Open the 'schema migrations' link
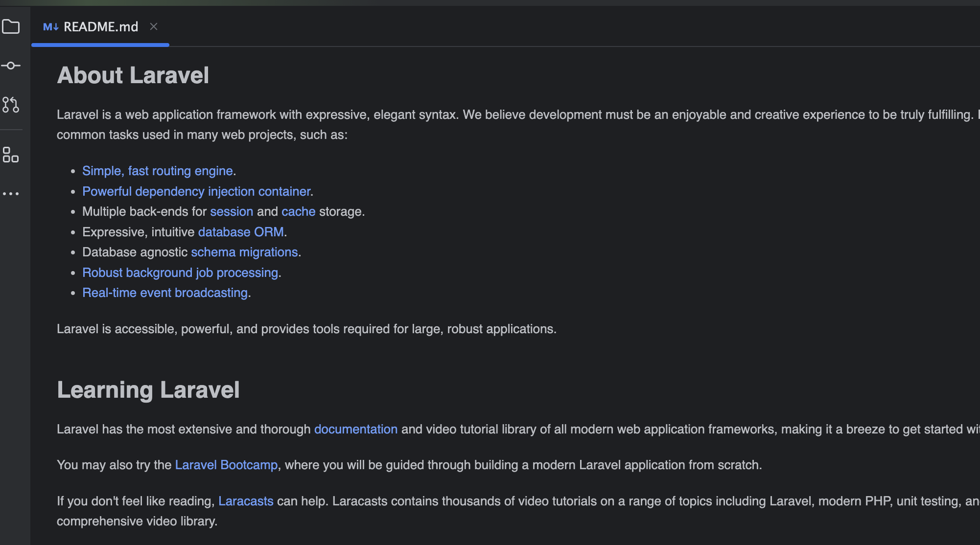Image resolution: width=980 pixels, height=545 pixels. [x=244, y=252]
